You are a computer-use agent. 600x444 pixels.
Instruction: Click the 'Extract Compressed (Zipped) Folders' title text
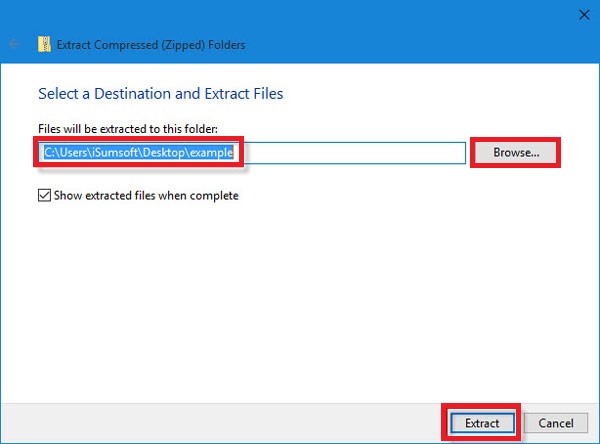[151, 45]
